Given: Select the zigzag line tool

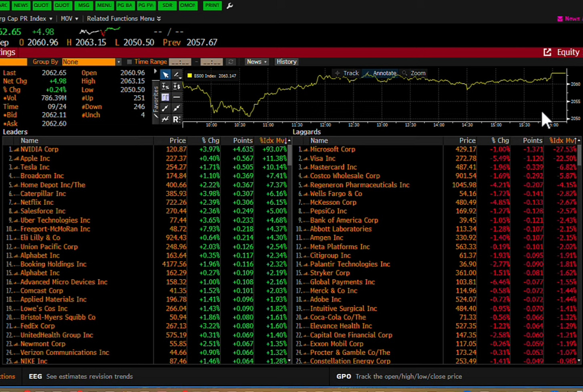Looking at the screenshot, I should (x=165, y=119).
